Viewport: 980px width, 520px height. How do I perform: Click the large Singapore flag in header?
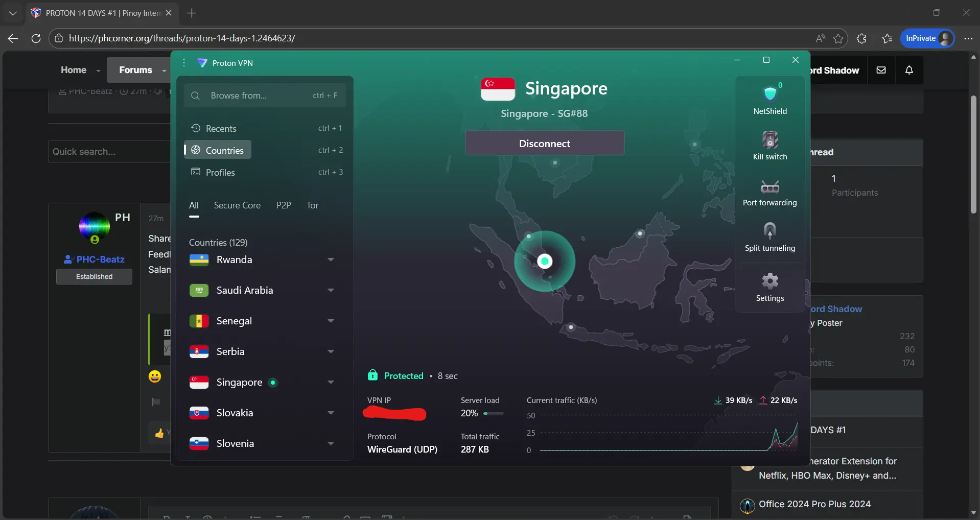(x=498, y=89)
